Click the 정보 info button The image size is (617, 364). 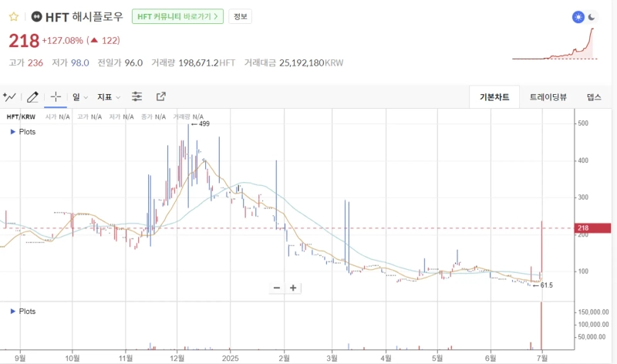239,16
